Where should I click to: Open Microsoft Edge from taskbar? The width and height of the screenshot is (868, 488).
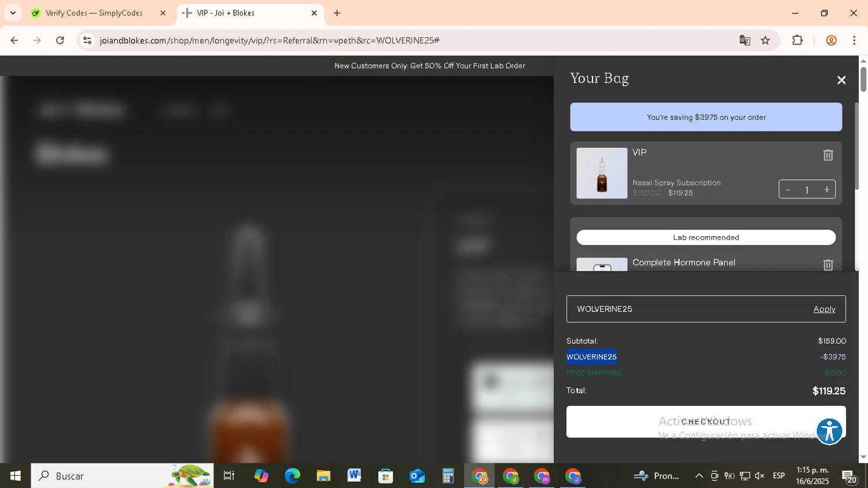coord(292,476)
